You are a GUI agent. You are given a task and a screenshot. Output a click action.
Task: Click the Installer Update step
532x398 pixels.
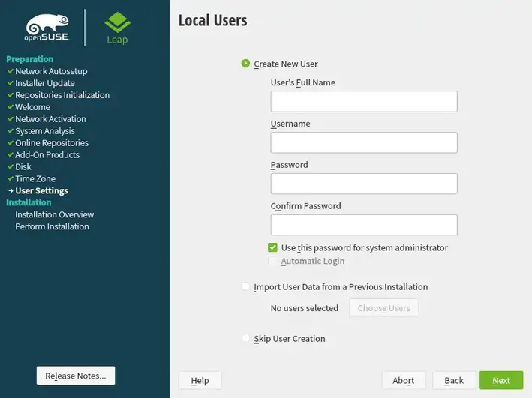(x=45, y=83)
